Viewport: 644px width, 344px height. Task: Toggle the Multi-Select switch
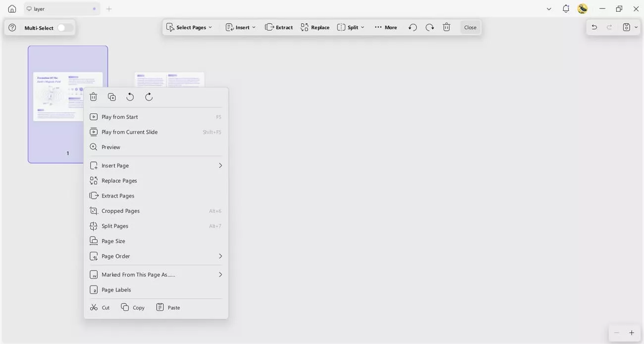point(65,28)
